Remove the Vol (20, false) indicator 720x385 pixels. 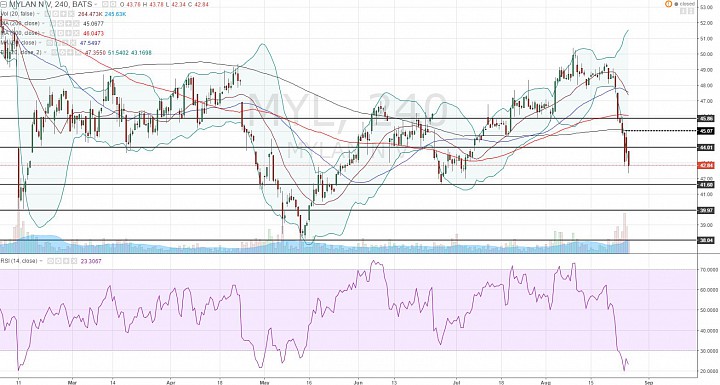click(71, 14)
